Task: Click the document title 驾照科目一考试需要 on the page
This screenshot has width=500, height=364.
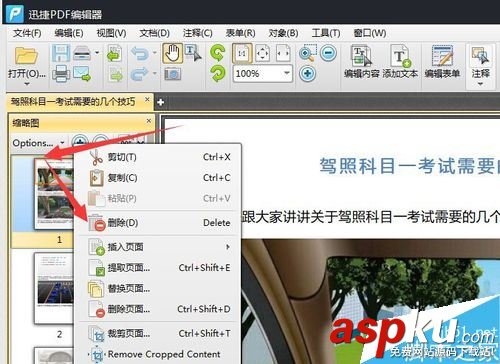Action: (x=409, y=166)
